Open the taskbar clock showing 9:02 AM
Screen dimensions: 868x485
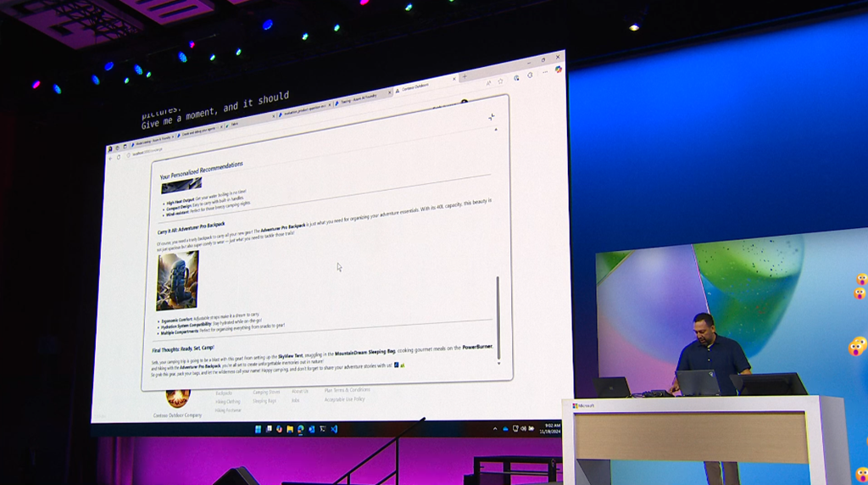point(550,428)
